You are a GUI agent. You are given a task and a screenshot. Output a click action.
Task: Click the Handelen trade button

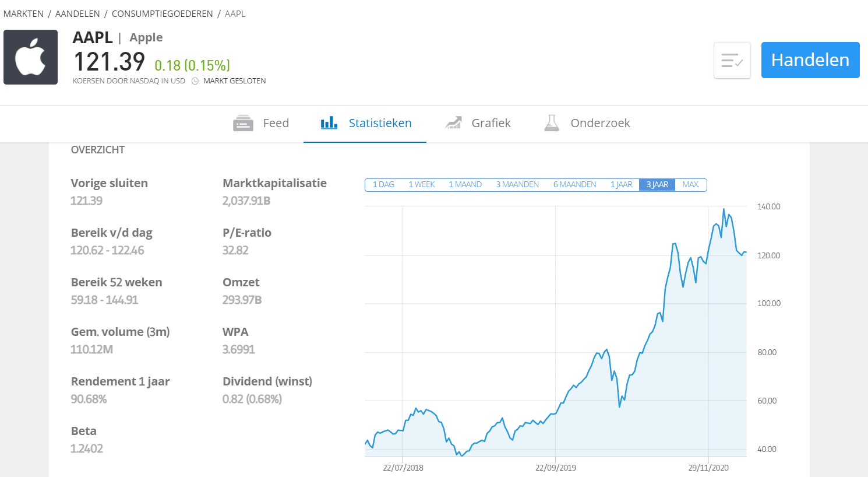click(x=810, y=60)
